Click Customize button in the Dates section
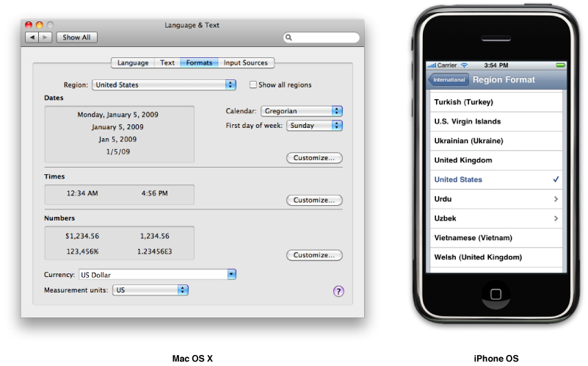Screen dimensions: 588x366 point(314,158)
